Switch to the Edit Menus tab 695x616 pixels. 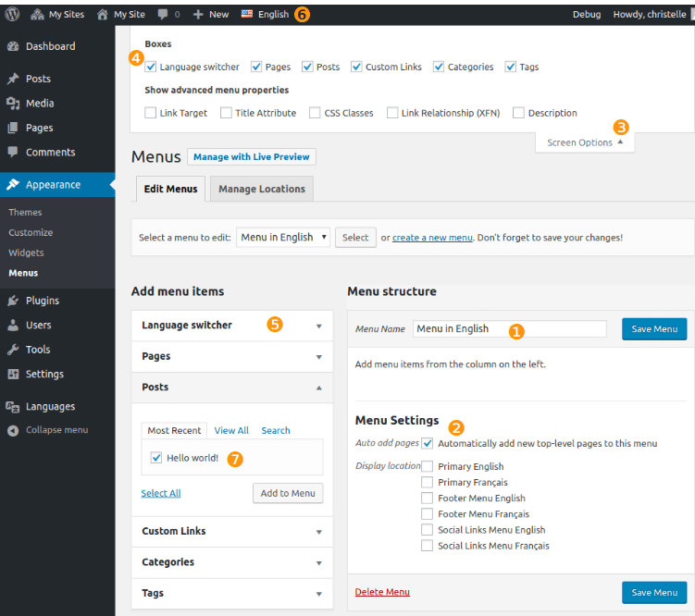[x=170, y=189]
